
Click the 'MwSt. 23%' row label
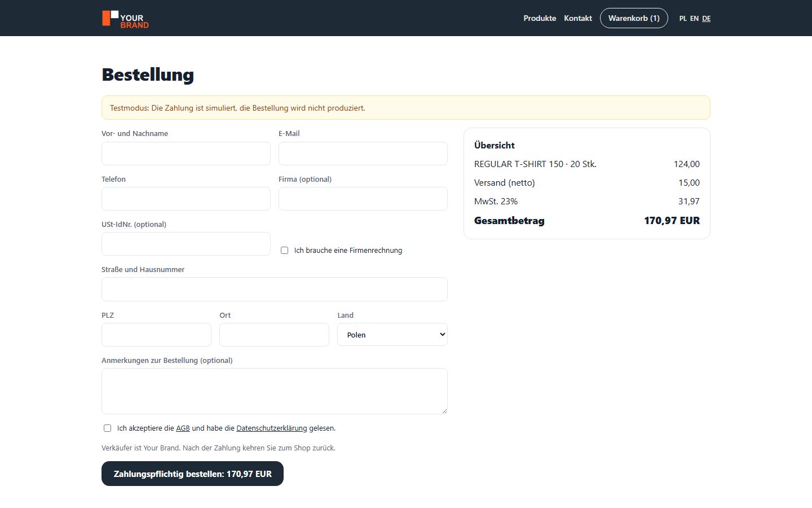point(496,202)
